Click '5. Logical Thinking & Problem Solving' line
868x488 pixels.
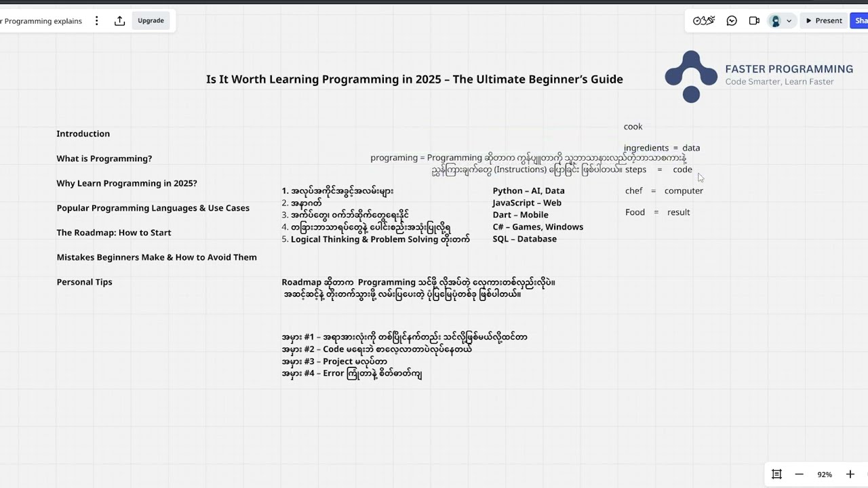376,239
